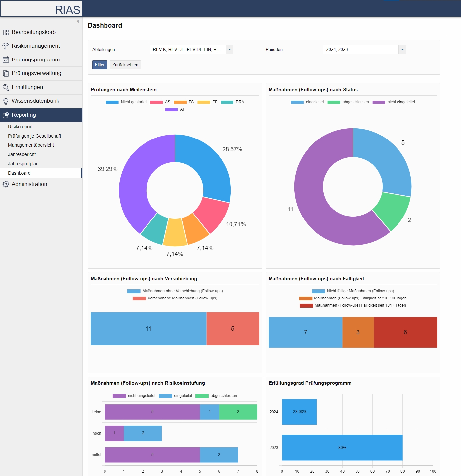Screen dimensions: 461x476
Task: Open the Abteilungen dropdown arrow
Action: coord(230,50)
